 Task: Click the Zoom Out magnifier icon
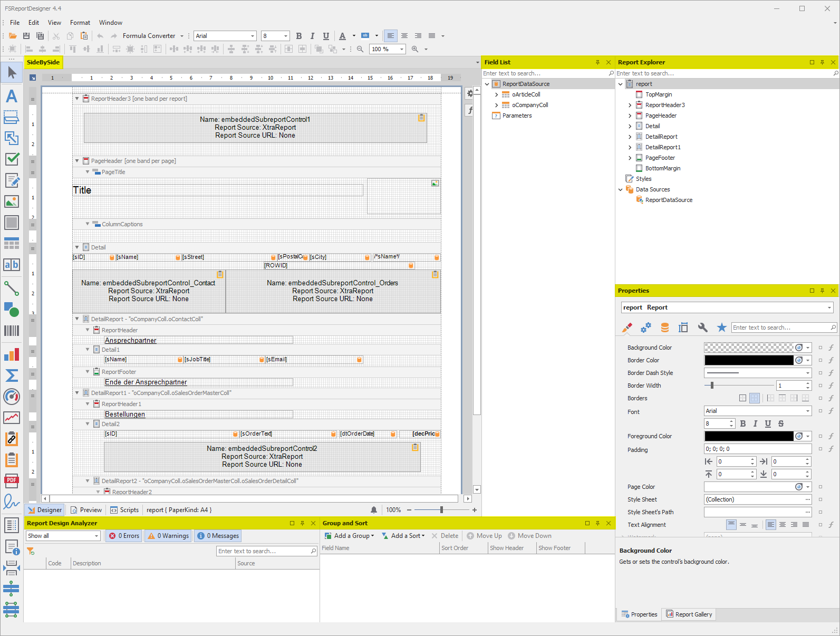pyautogui.click(x=360, y=49)
